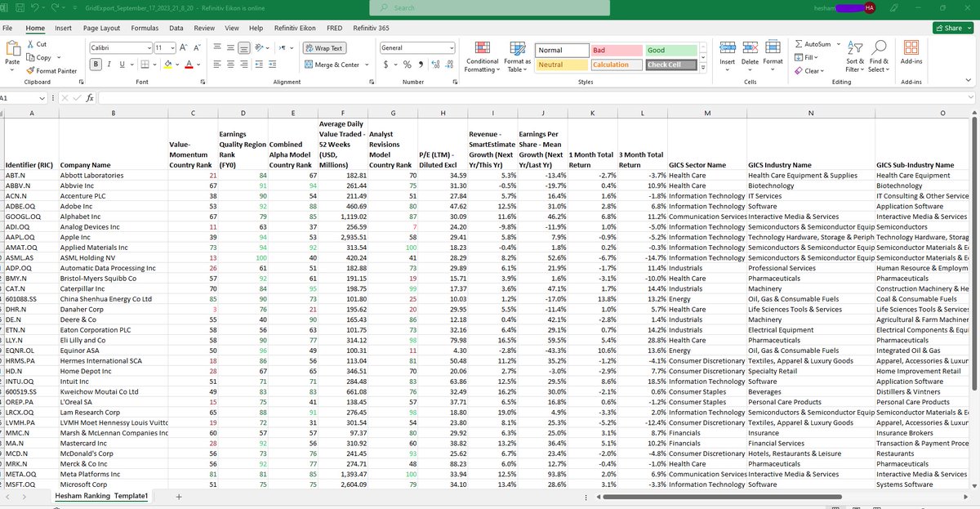Switch to the Data tab
Image resolution: width=980 pixels, height=509 pixels.
[x=176, y=28]
